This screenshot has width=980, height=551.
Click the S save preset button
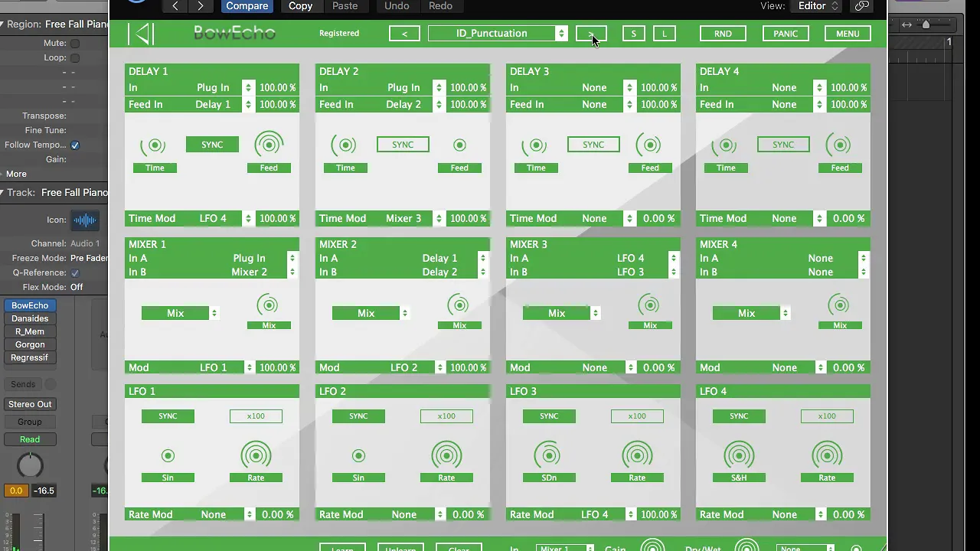coord(633,34)
